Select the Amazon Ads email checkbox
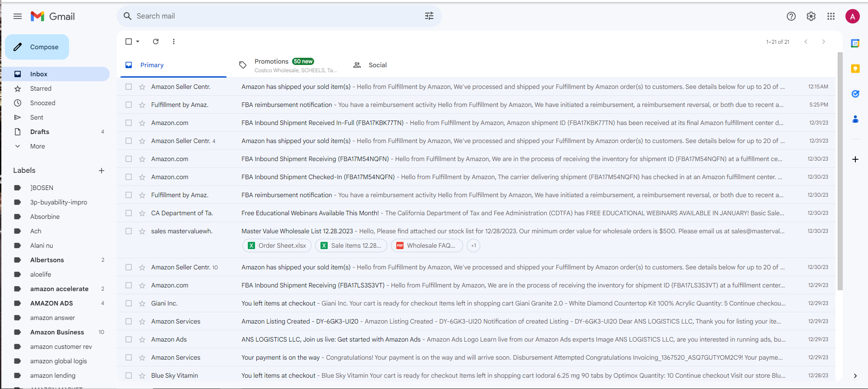 pyautogui.click(x=129, y=339)
